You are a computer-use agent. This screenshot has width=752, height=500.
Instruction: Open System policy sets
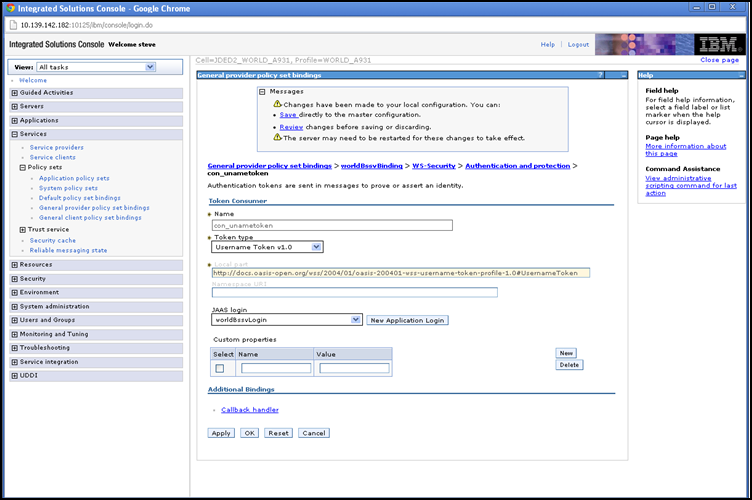click(x=68, y=188)
